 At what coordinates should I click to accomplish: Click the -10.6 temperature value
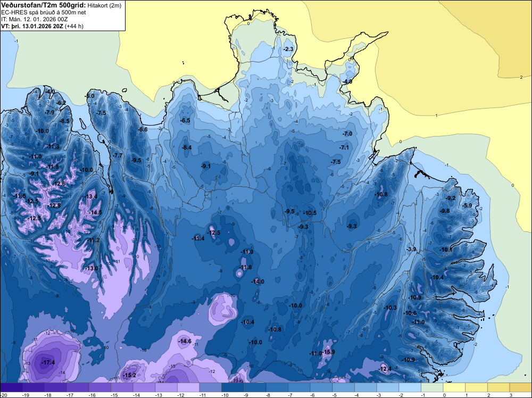[x=410, y=313]
